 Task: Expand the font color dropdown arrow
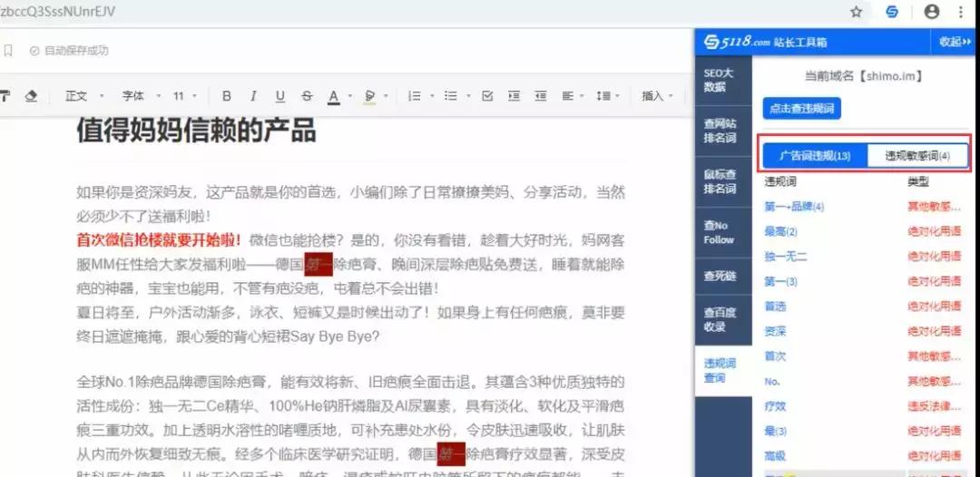pyautogui.click(x=350, y=96)
